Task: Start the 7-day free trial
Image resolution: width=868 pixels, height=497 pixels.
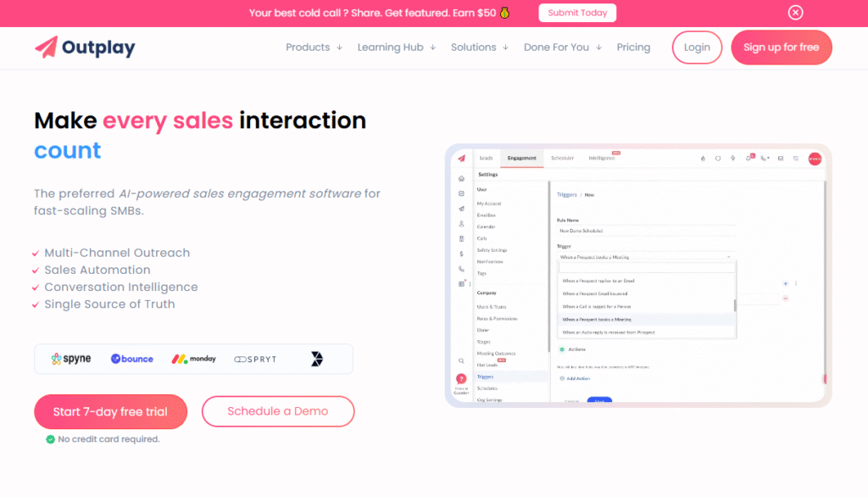Action: [x=111, y=411]
